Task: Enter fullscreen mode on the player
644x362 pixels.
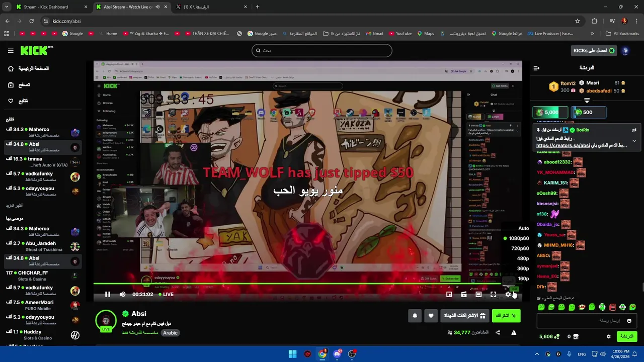Action: (493, 294)
